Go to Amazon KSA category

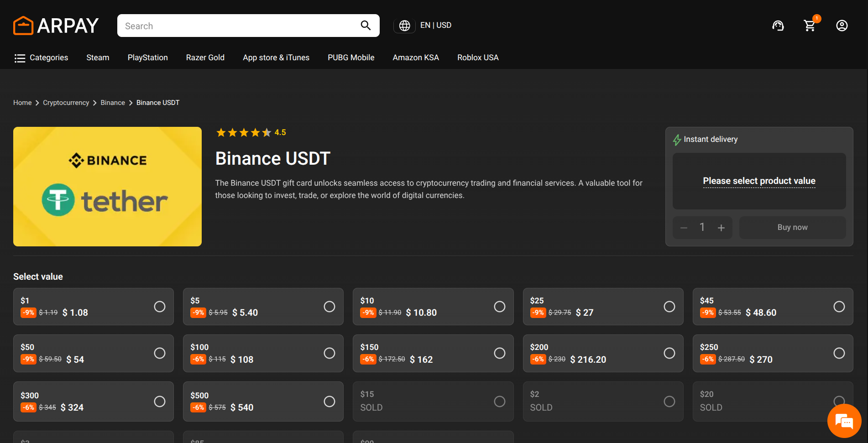coord(416,57)
